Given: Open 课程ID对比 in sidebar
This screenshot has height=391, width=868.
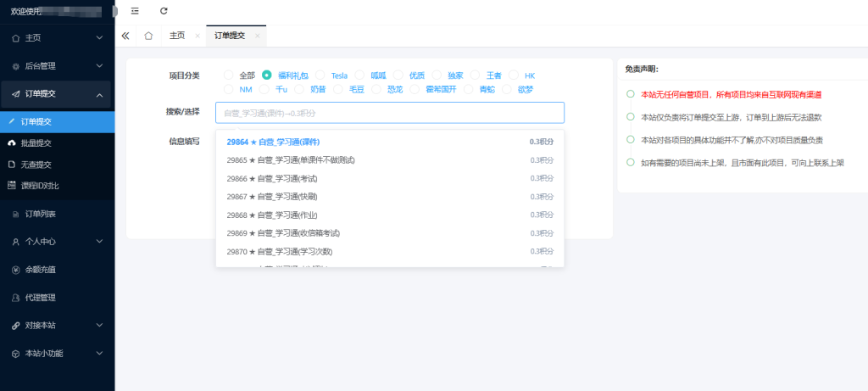Looking at the screenshot, I should 58,186.
